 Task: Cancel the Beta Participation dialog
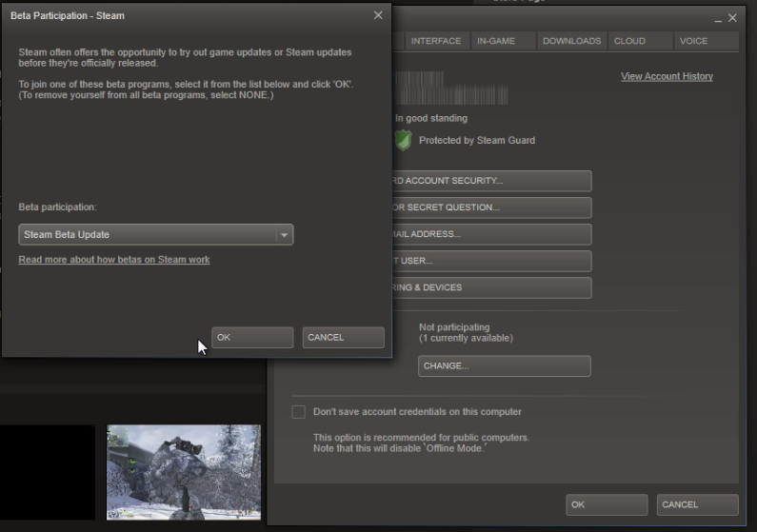click(x=343, y=338)
